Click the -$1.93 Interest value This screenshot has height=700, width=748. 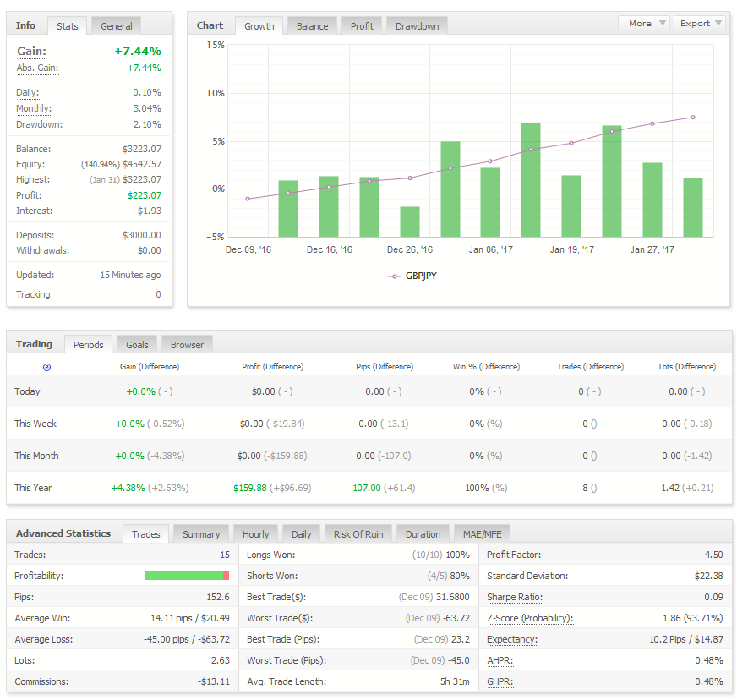[x=148, y=211]
